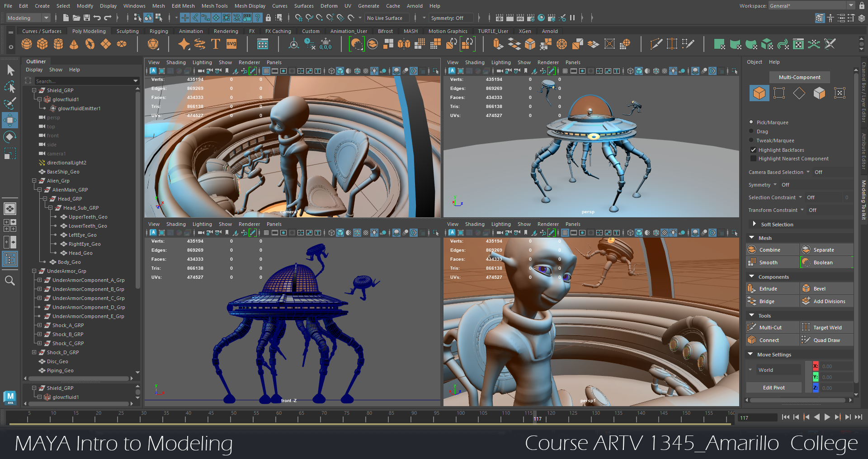Toggle the Y axis move constraint
Image resolution: width=868 pixels, height=459 pixels.
pos(816,377)
